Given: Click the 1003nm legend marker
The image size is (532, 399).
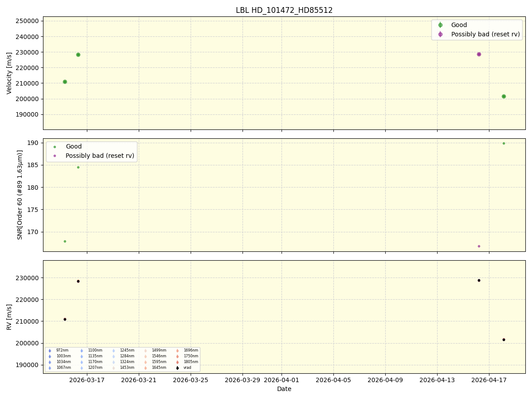Looking at the screenshot, I should pyautogui.click(x=50, y=356).
